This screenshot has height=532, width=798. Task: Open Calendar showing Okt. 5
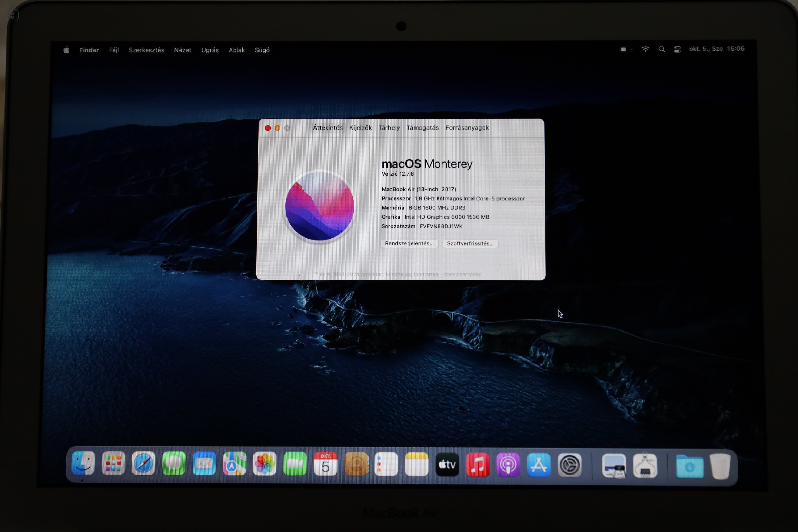(325, 464)
